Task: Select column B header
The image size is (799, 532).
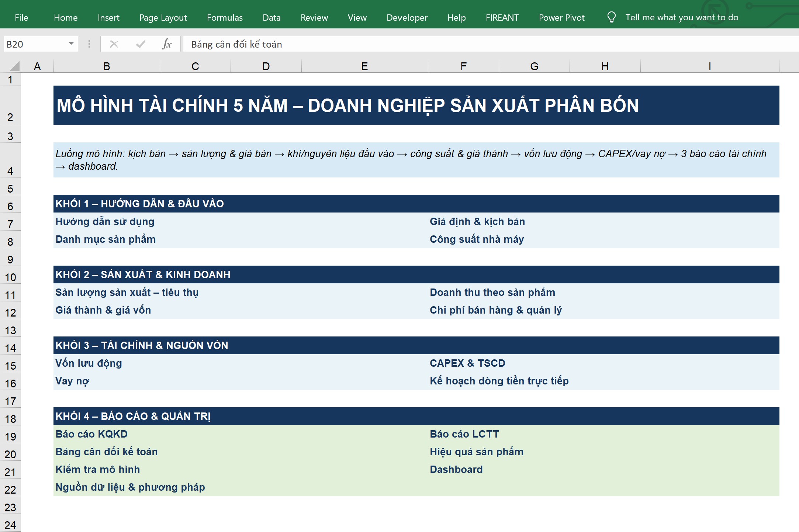Action: pyautogui.click(x=107, y=66)
